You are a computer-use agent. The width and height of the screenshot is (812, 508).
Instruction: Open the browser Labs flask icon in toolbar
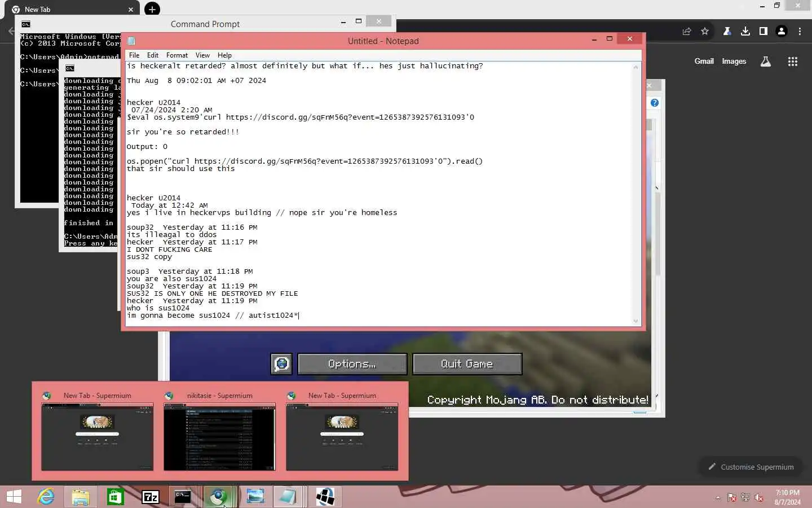(x=727, y=32)
